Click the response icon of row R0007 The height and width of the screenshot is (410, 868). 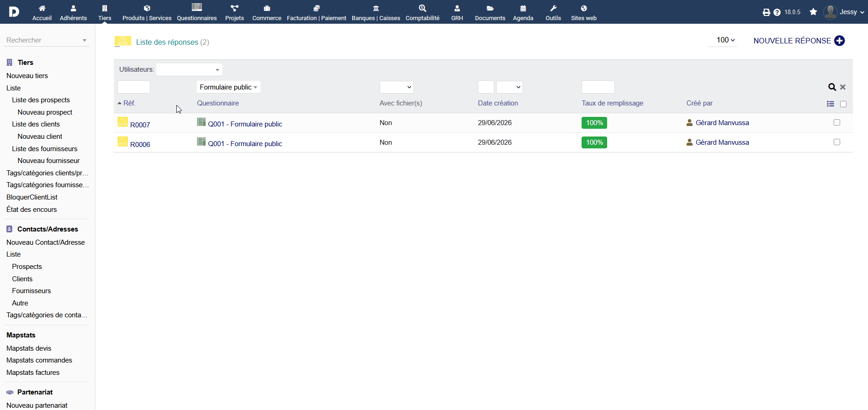point(123,122)
